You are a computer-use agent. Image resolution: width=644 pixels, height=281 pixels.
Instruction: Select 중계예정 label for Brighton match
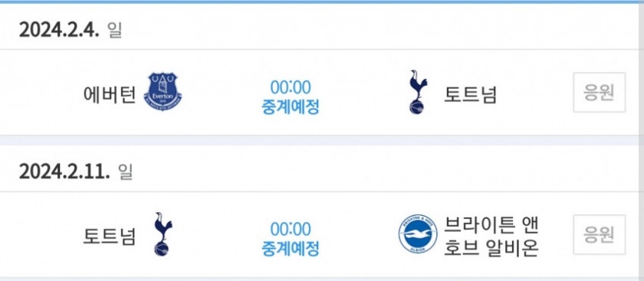pyautogui.click(x=291, y=249)
